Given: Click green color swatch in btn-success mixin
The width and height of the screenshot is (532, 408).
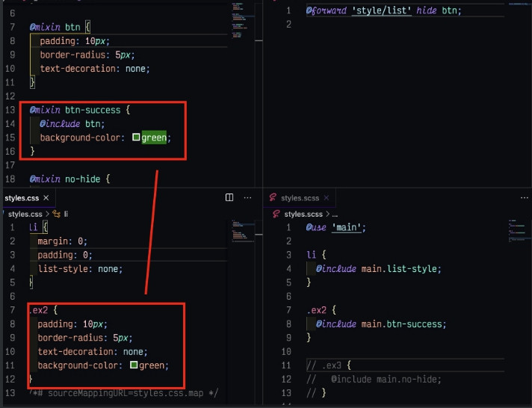Looking at the screenshot, I should [x=136, y=137].
